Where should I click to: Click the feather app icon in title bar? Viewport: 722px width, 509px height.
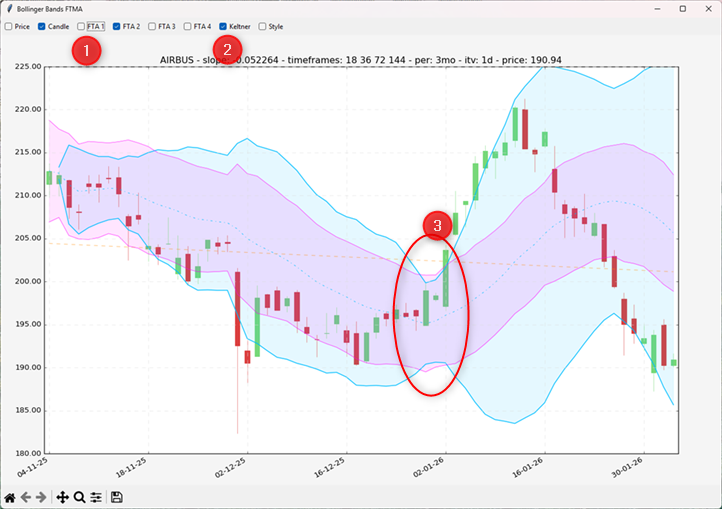point(9,8)
